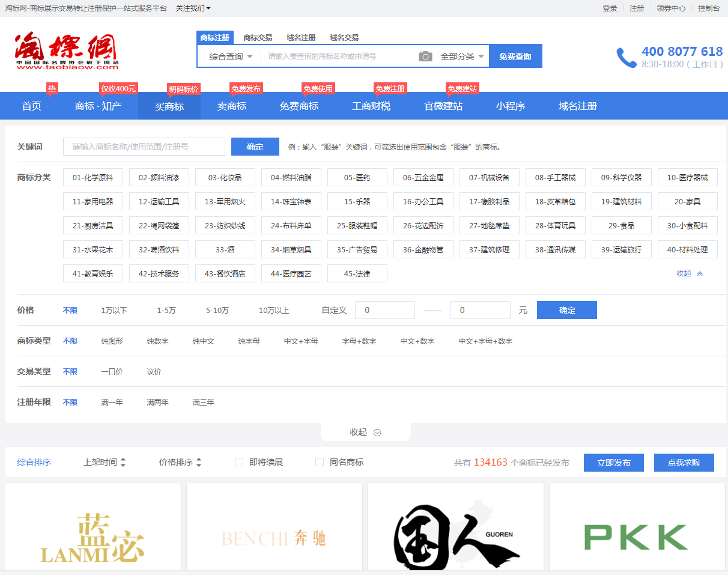The image size is (728, 575).
Task: Click the blue phone hotline icon
Action: pos(626,58)
